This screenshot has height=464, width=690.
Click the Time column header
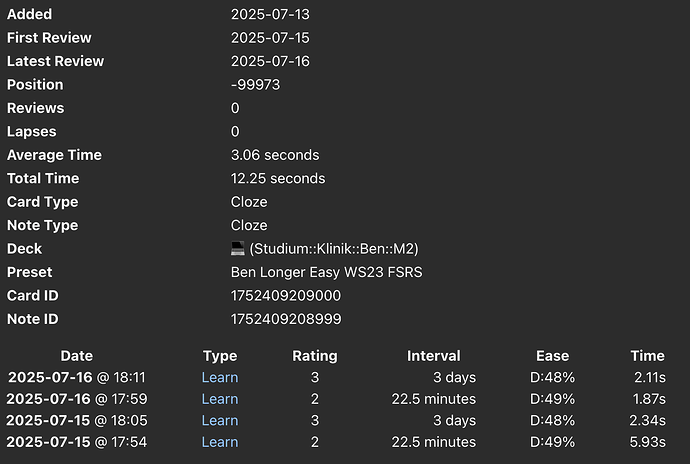648,356
